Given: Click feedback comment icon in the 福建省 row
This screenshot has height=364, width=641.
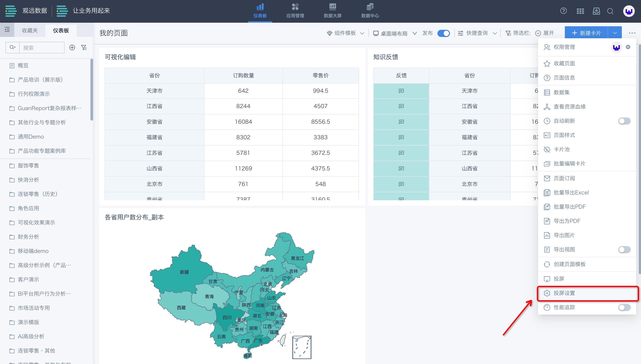Looking at the screenshot, I should pos(401,137).
